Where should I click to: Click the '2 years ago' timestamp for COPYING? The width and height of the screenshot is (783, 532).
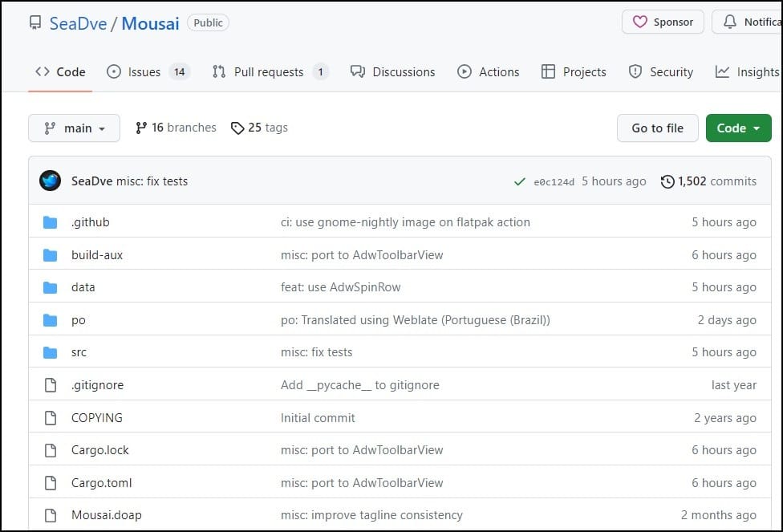[x=725, y=417]
